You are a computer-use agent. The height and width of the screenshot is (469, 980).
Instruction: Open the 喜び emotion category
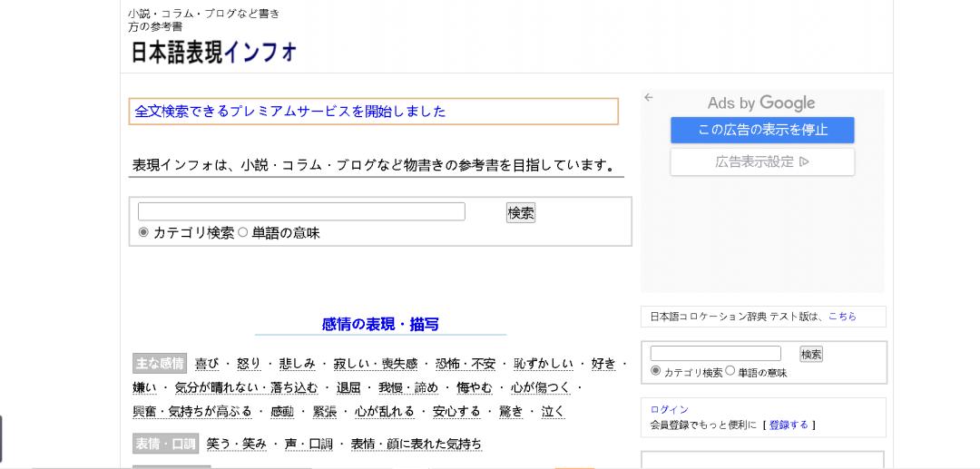click(207, 364)
